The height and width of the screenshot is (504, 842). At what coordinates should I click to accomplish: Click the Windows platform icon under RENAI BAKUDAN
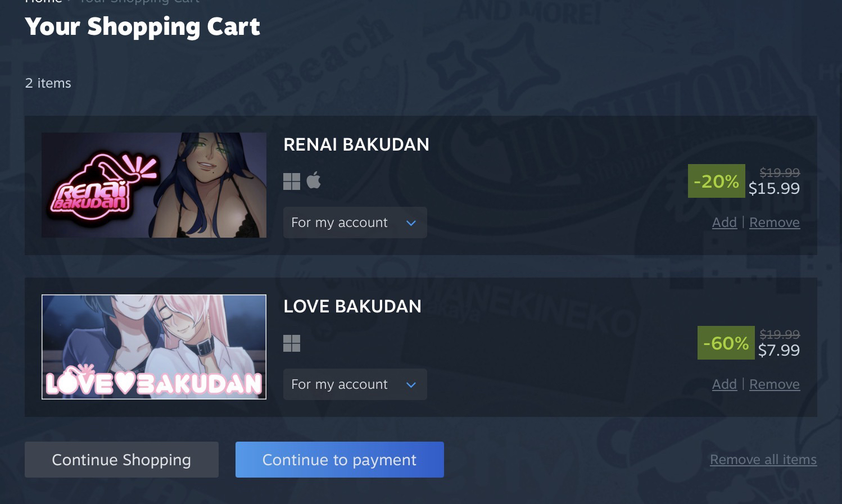[x=292, y=181]
